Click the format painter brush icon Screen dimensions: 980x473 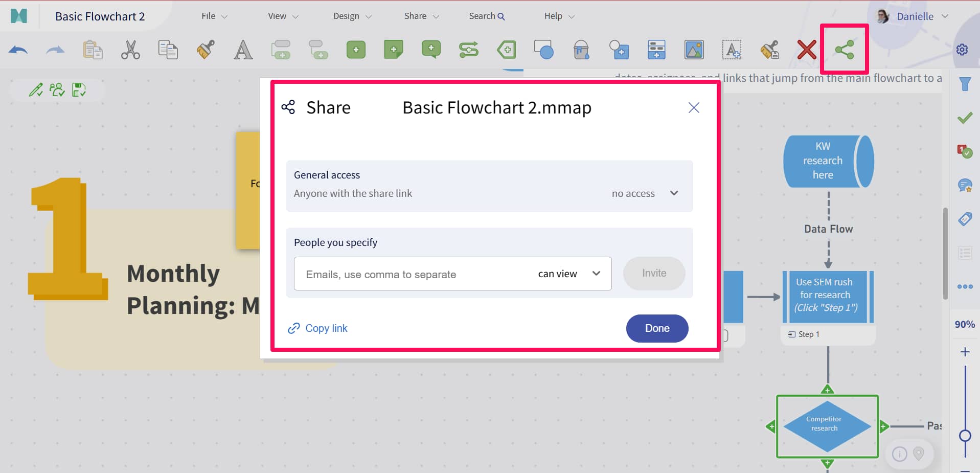pos(206,50)
